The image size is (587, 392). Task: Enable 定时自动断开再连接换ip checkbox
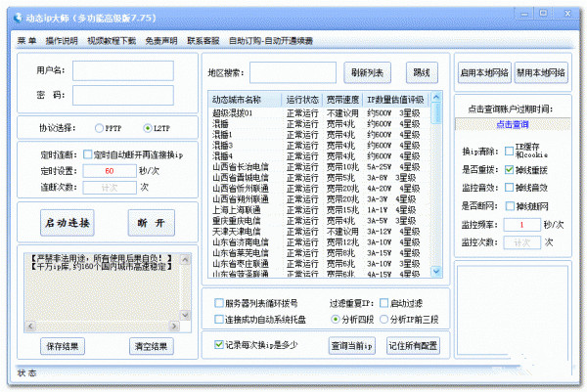coord(87,154)
